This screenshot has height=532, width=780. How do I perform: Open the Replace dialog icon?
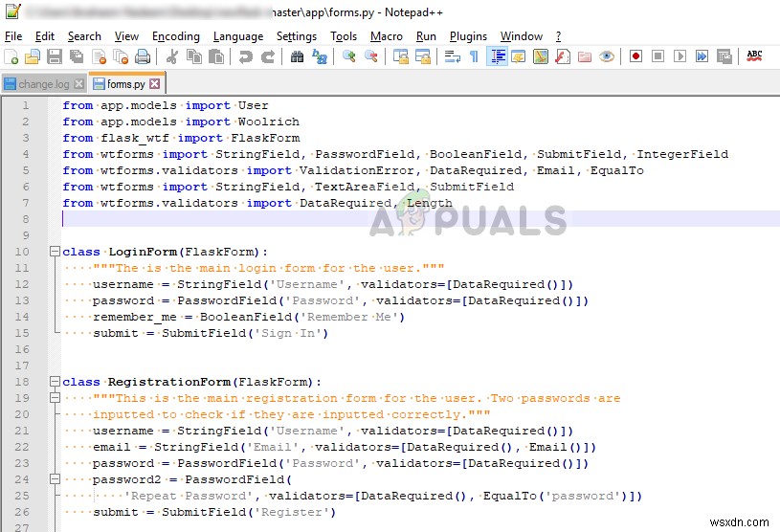coord(319,56)
